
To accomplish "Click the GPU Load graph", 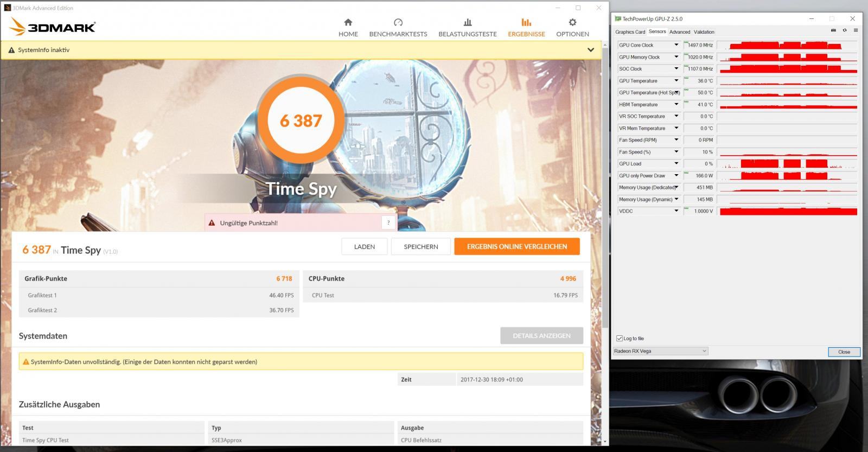I will 788,163.
